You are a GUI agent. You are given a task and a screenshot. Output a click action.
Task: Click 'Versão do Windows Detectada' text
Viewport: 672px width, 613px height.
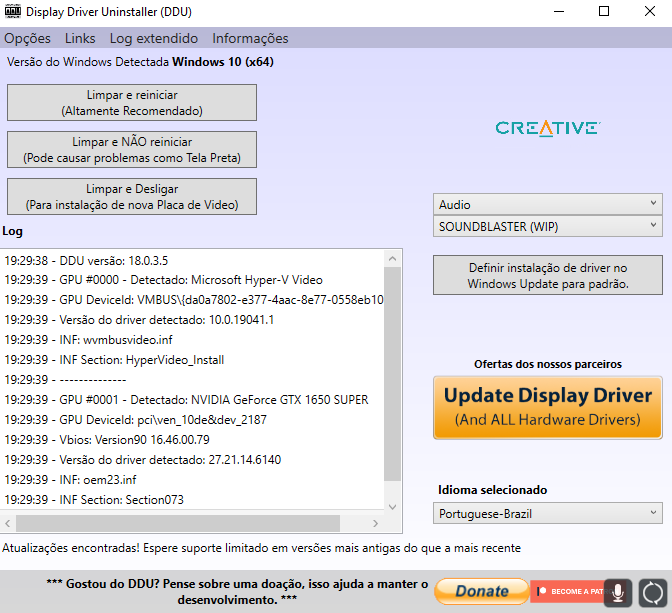[x=88, y=62]
